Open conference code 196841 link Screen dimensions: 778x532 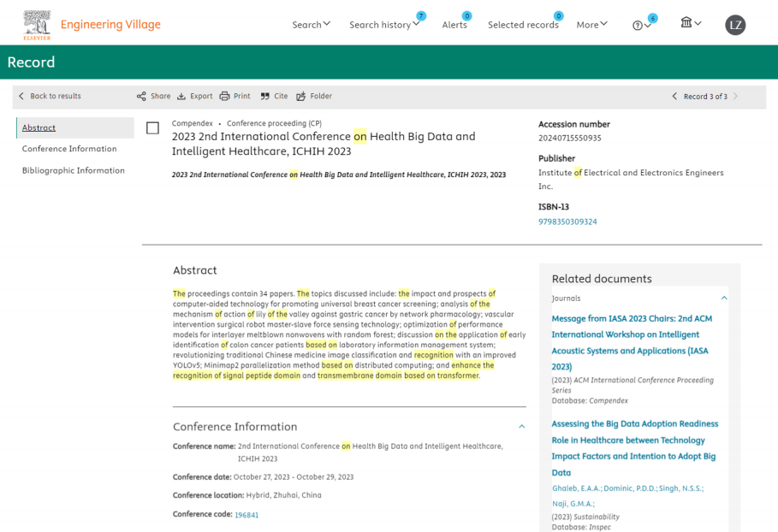(x=246, y=515)
